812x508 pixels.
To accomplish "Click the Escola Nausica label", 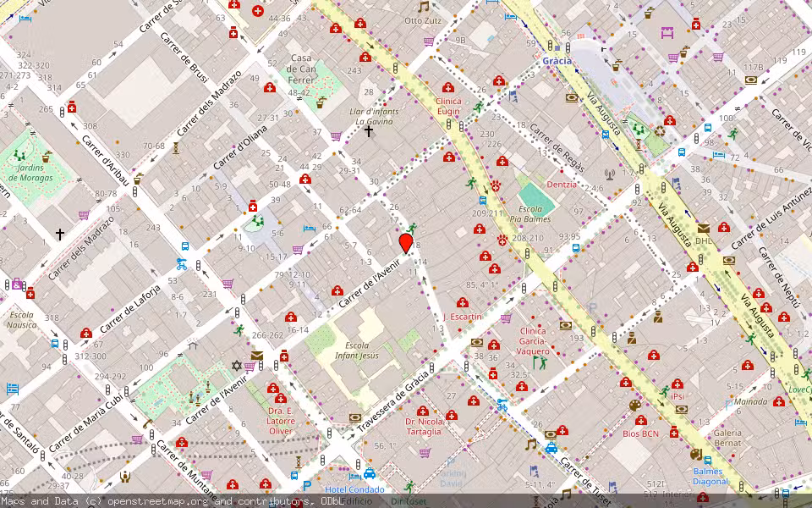I will pos(21,320).
